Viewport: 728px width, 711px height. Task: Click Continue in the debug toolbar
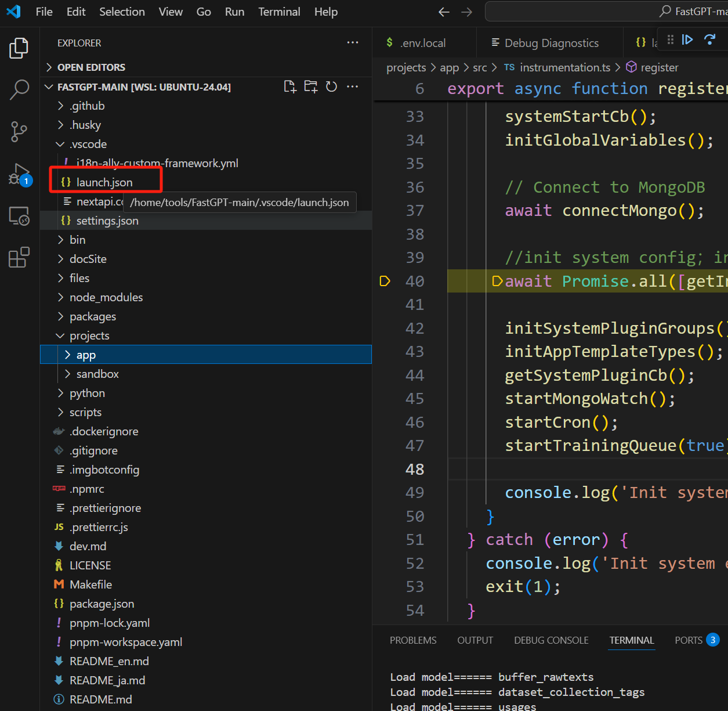688,40
